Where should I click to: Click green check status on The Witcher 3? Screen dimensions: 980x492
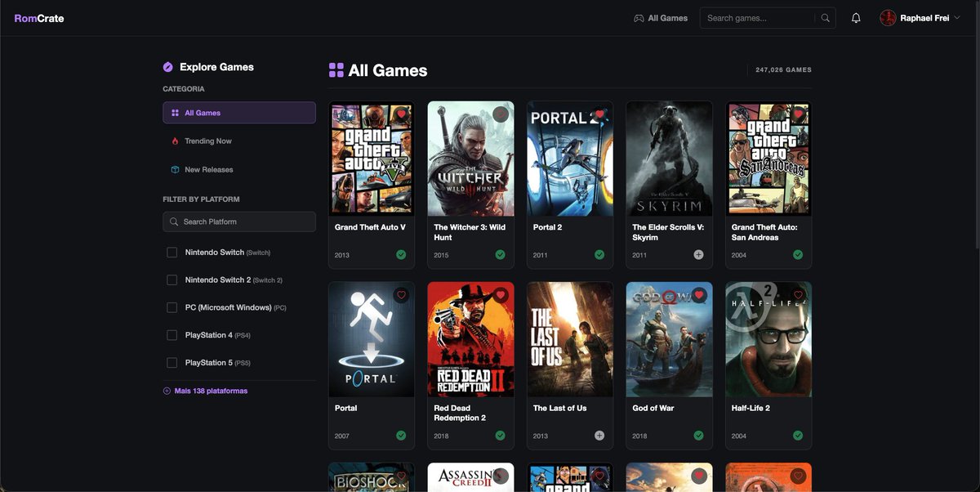500,255
